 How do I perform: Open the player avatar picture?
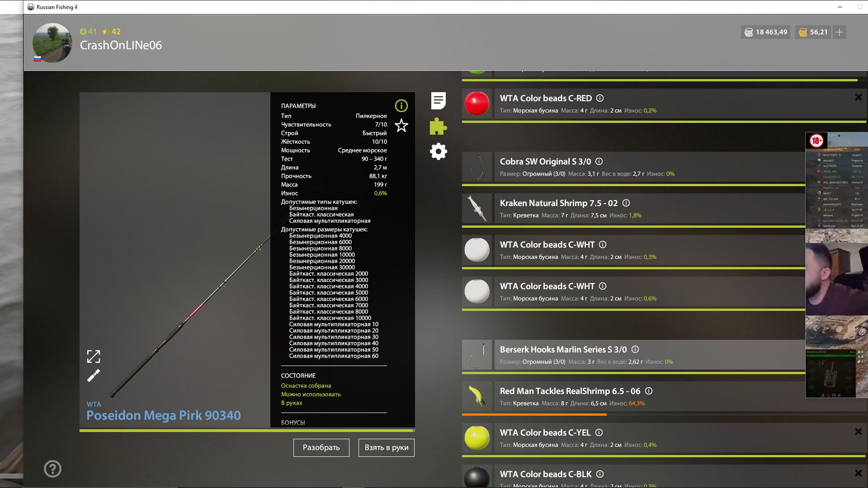[x=52, y=43]
